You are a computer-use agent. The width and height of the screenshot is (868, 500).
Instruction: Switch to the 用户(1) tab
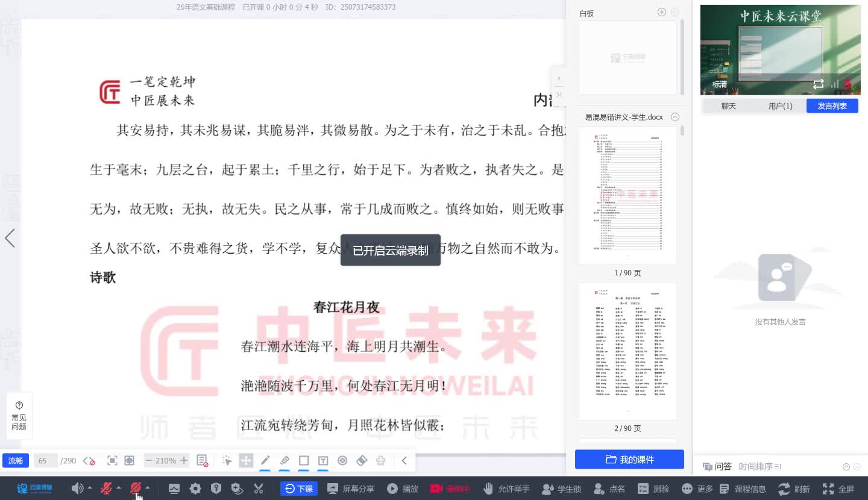click(x=780, y=105)
